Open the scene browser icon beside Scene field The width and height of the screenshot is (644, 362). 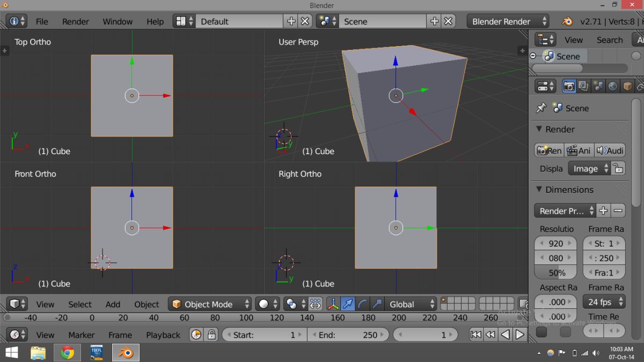pyautogui.click(x=327, y=21)
